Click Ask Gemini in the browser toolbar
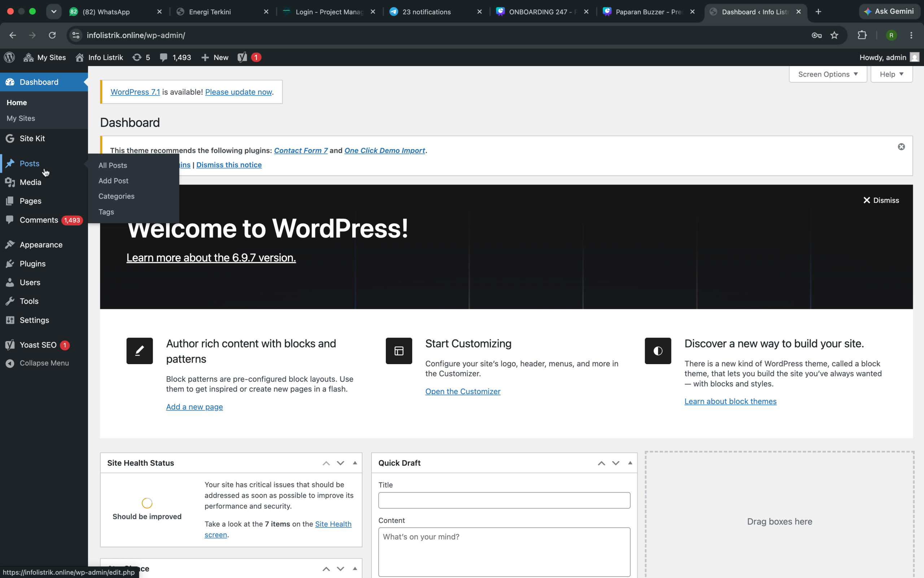This screenshot has height=578, width=924. coord(889,12)
